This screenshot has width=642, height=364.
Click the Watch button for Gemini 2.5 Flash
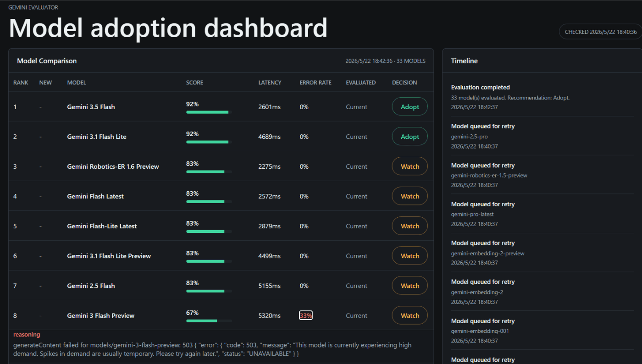tap(410, 286)
